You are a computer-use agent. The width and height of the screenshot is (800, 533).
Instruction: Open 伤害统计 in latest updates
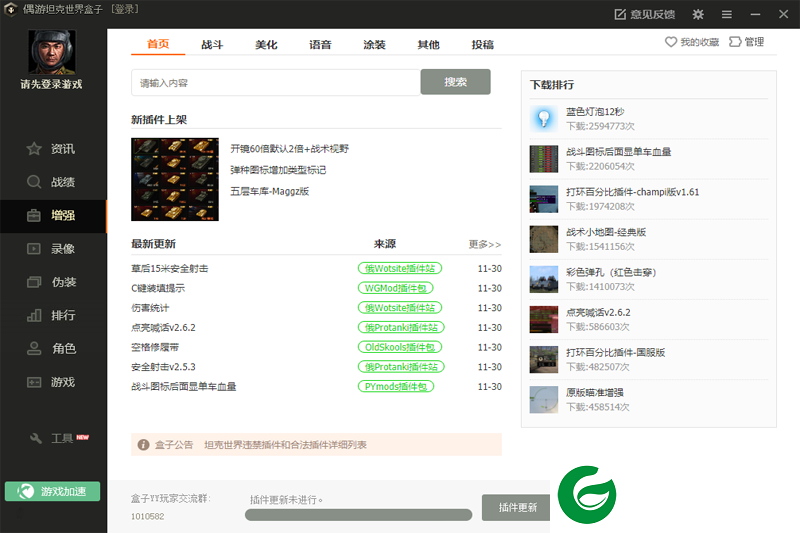click(x=150, y=308)
